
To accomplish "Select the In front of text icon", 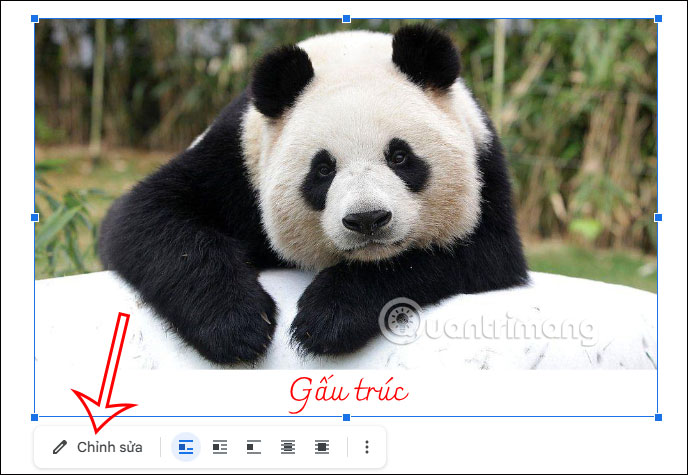I will pos(322,447).
